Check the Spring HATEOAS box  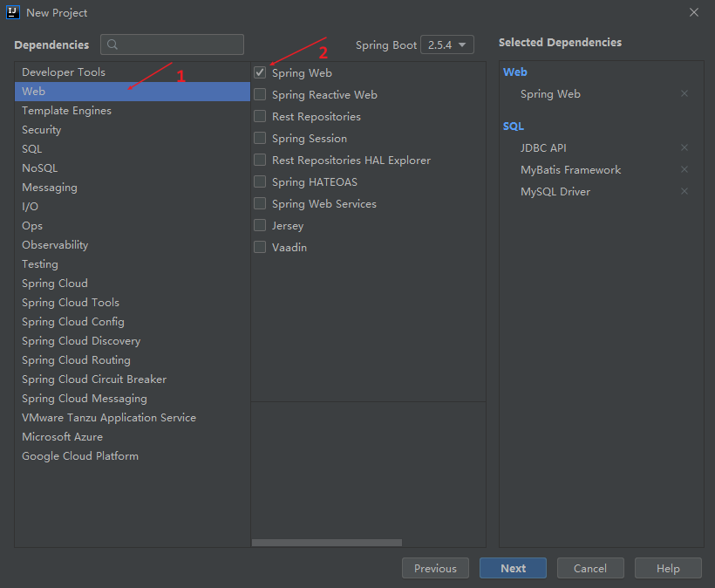coord(260,181)
